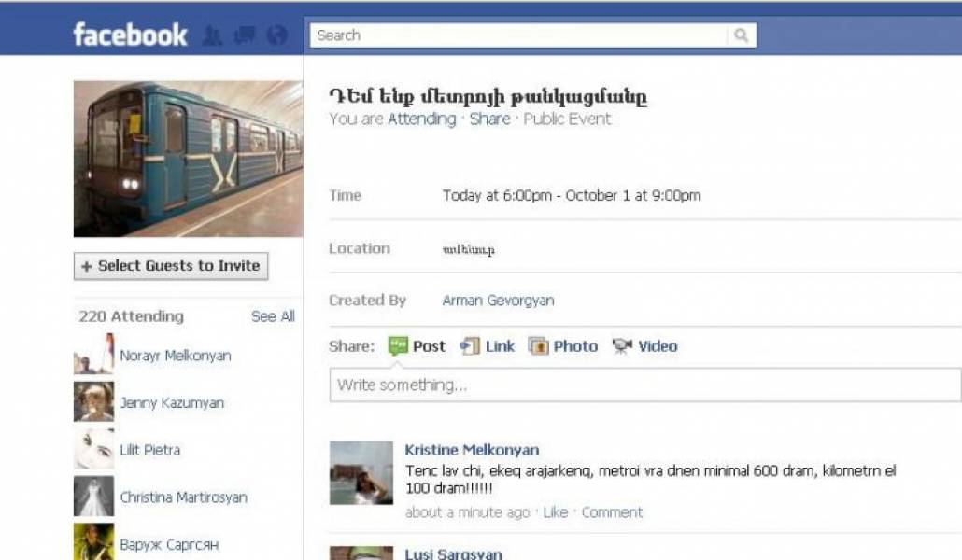Select the Post share icon
The image size is (962, 560).
click(x=398, y=346)
